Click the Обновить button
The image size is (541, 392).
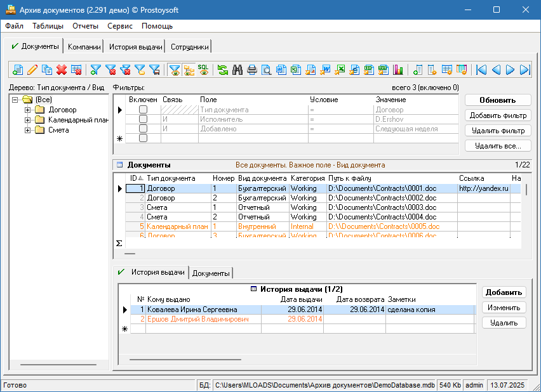[x=498, y=100]
